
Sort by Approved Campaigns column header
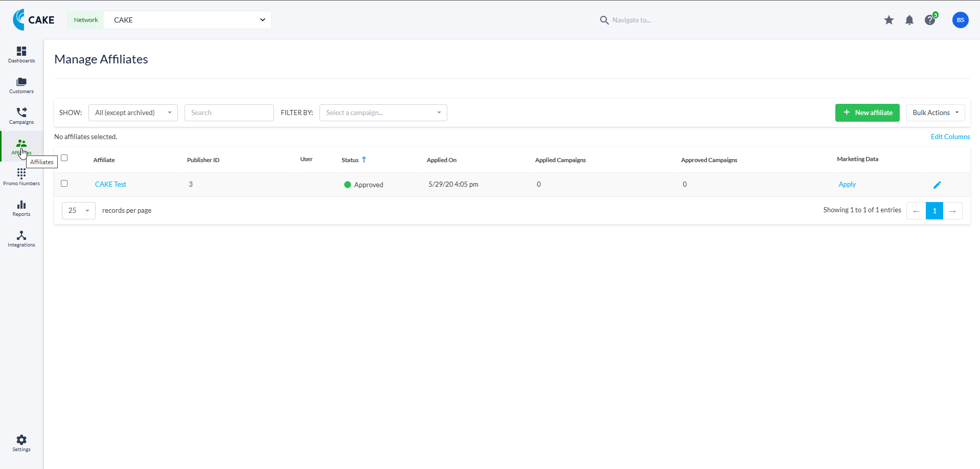pos(709,160)
